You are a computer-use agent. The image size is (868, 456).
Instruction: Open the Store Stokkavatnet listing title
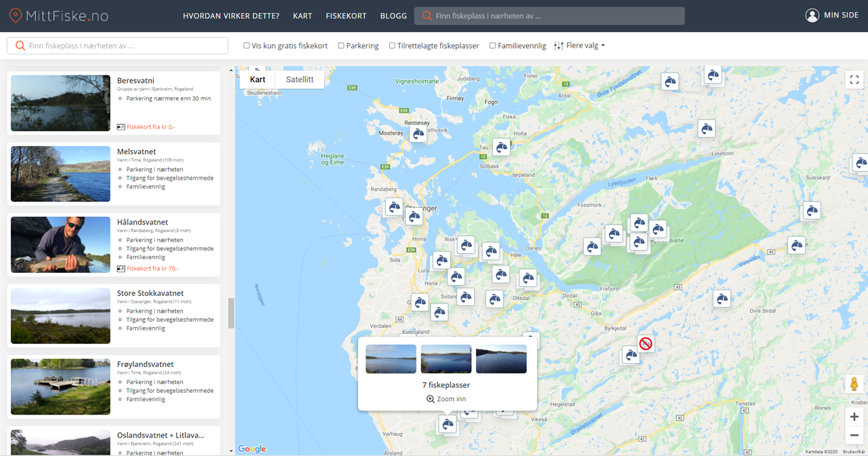tap(151, 293)
